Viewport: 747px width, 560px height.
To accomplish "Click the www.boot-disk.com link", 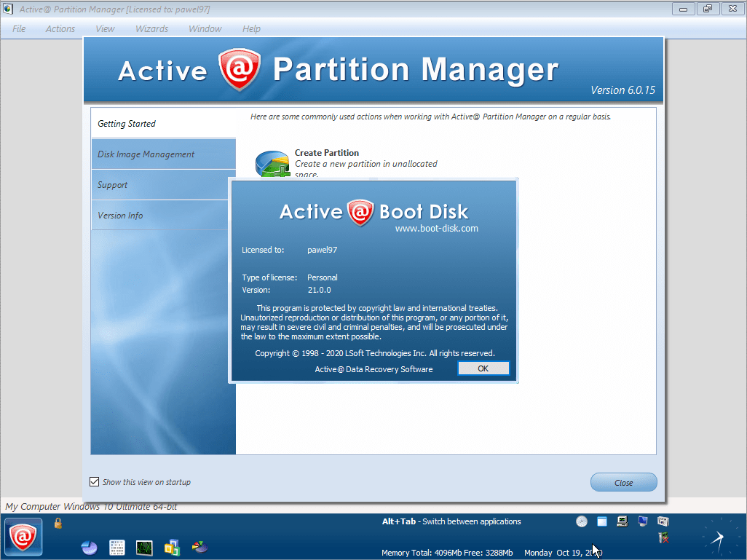I will 436,228.
